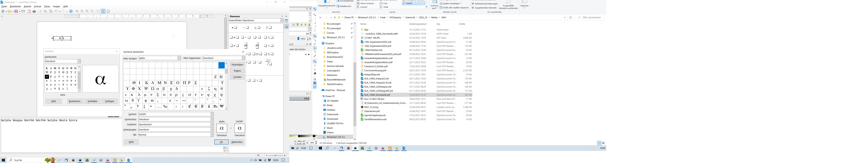Open the Extras menu
This screenshot has width=868, height=163.
click(x=47, y=6)
